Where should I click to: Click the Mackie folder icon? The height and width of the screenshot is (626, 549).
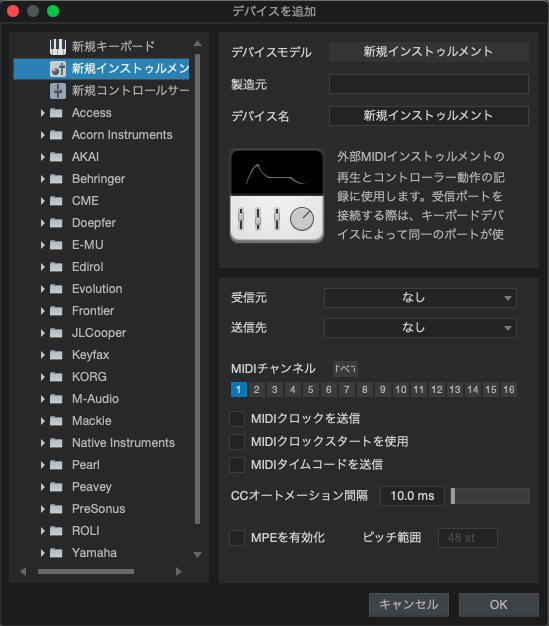[56, 420]
